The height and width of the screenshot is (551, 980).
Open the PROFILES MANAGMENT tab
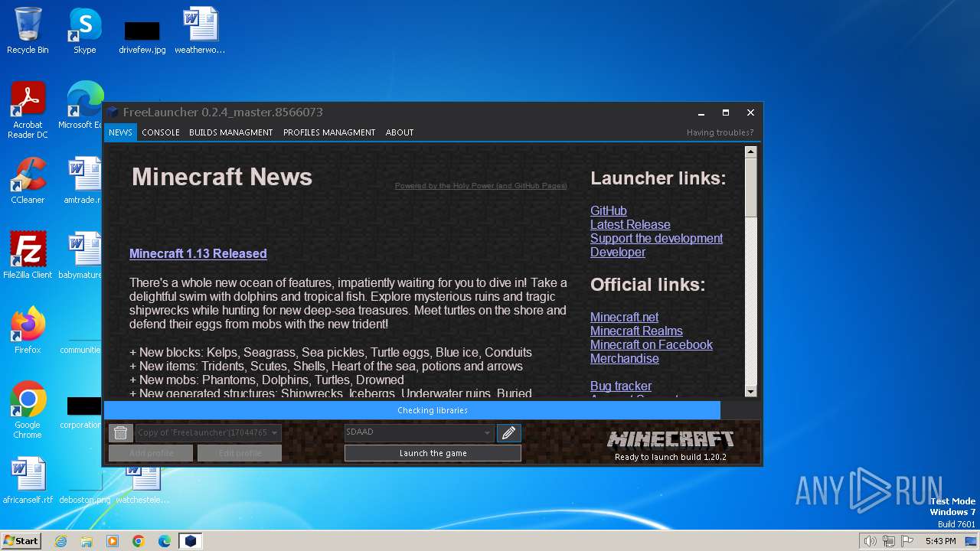329,132
